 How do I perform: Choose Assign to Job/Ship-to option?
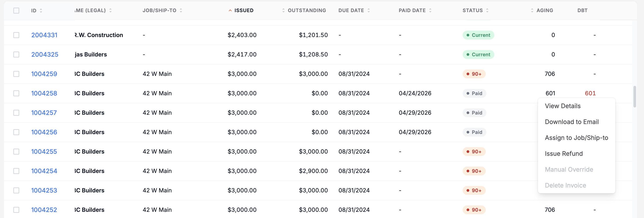[x=576, y=137]
